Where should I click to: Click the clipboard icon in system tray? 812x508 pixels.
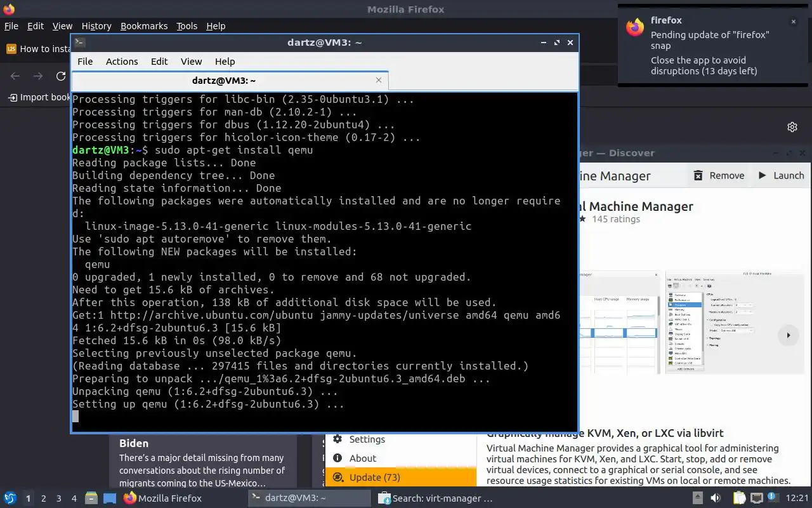(738, 498)
